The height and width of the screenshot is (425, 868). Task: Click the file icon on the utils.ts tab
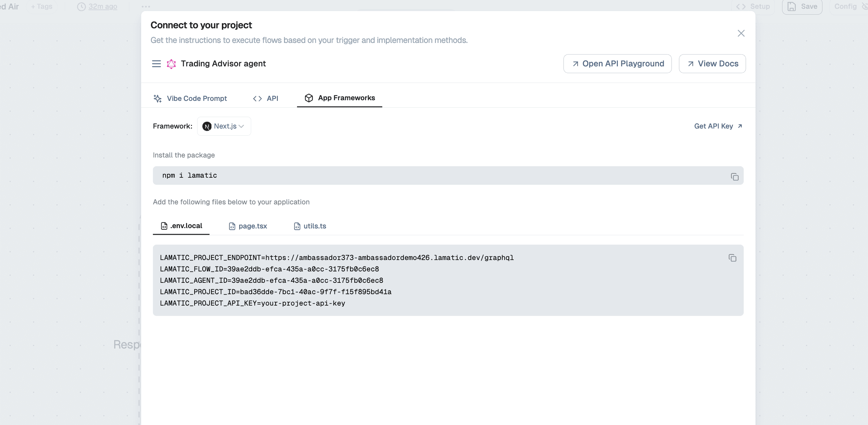click(297, 226)
